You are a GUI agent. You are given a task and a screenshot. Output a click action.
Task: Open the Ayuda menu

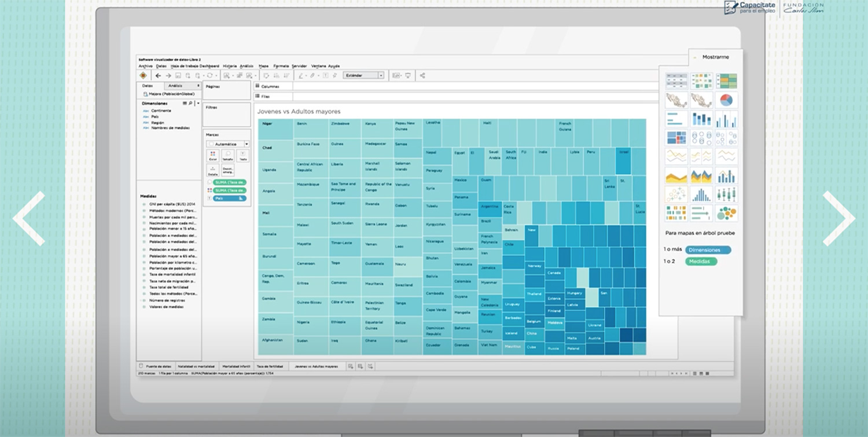(x=334, y=66)
